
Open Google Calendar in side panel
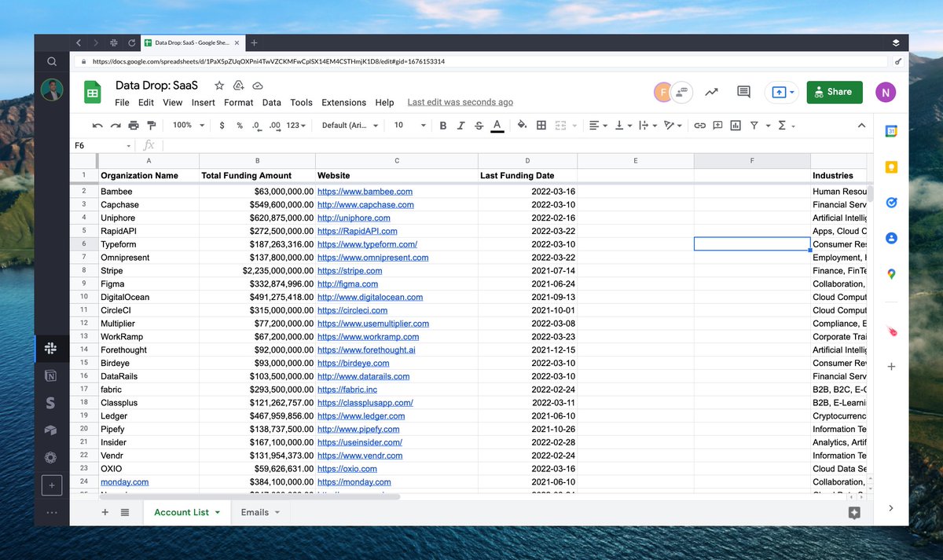(891, 131)
